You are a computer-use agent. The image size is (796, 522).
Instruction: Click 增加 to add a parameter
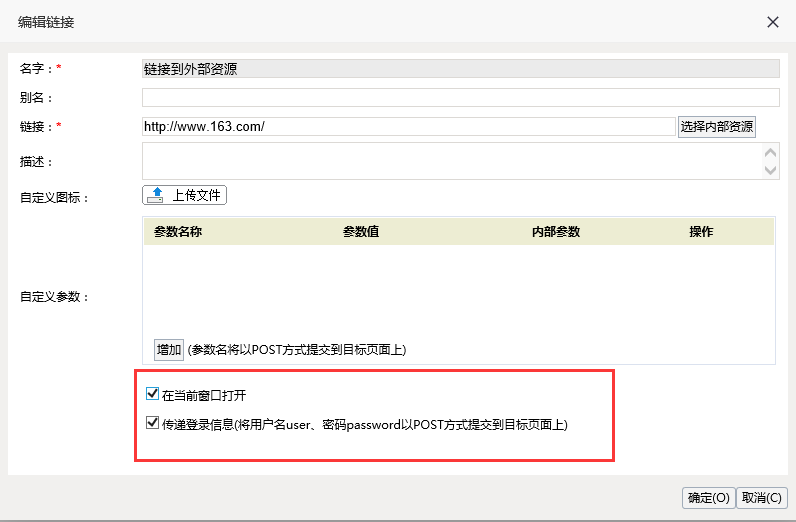tap(169, 349)
